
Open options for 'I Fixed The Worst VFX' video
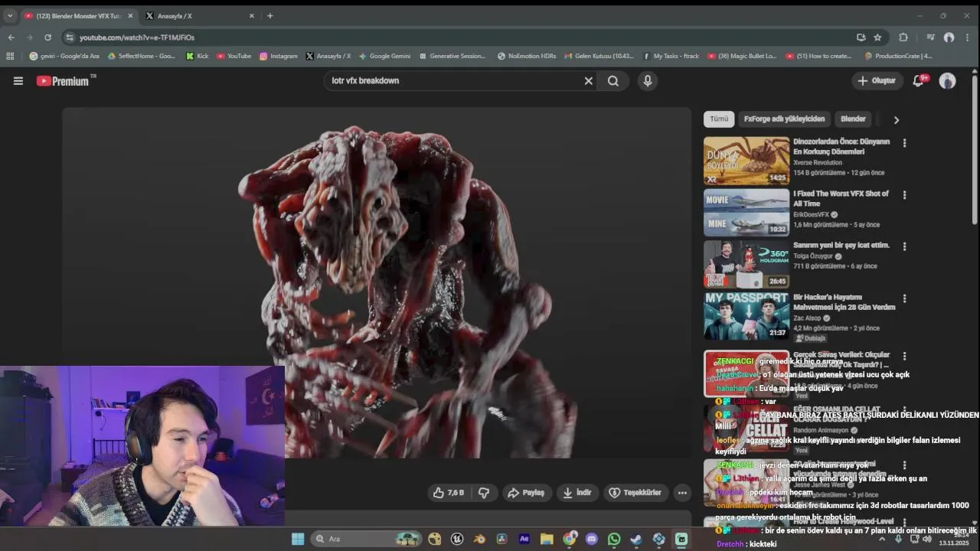904,195
